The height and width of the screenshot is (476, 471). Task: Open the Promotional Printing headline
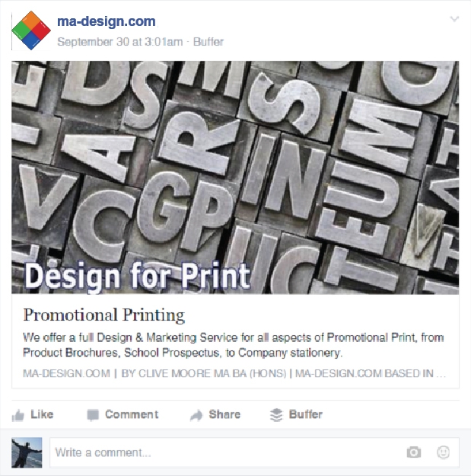(x=103, y=315)
